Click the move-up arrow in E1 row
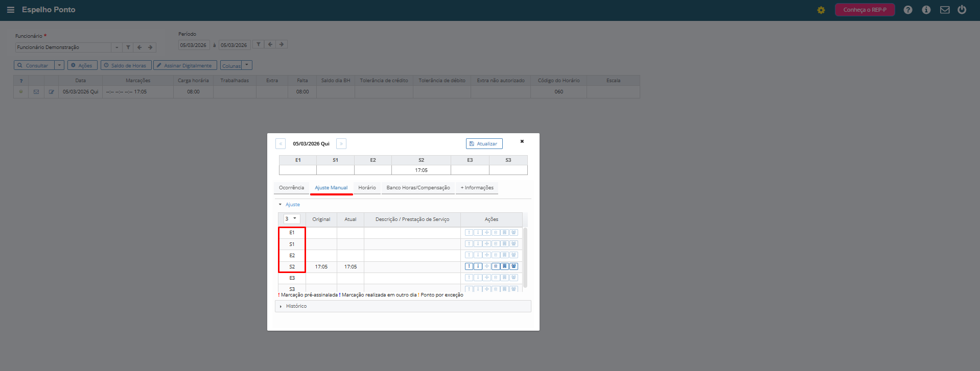Viewport: 980px width, 371px height. pos(469,233)
